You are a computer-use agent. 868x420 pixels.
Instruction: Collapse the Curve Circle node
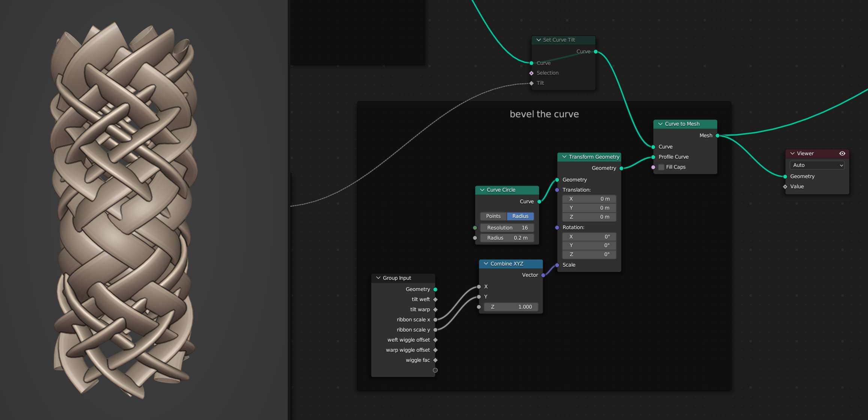click(x=482, y=190)
